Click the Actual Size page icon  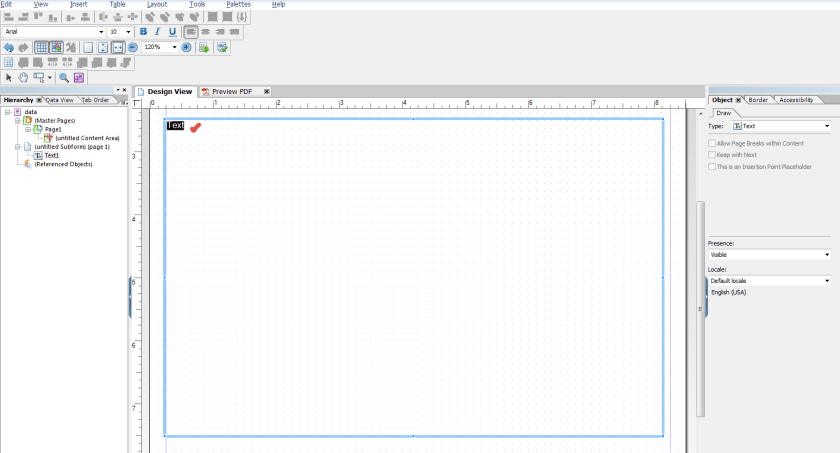click(88, 48)
